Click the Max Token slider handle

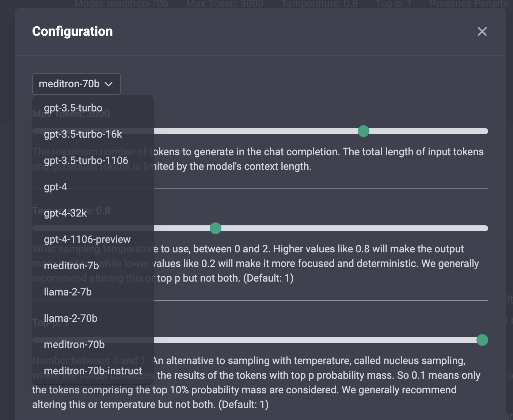(x=364, y=131)
